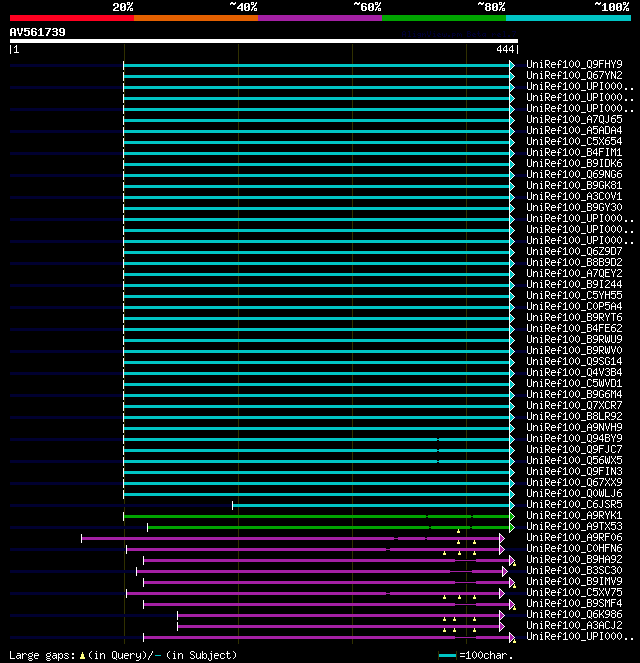Click the green arrowhead ending the UniRef100_A9TX53 bar
This screenshot has height=663, width=640.
coord(512,527)
